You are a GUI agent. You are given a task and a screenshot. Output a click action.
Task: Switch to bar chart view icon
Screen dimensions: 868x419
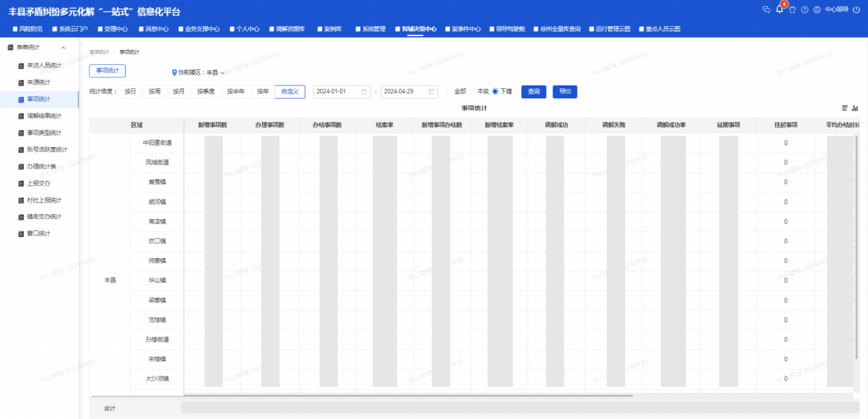tap(855, 108)
